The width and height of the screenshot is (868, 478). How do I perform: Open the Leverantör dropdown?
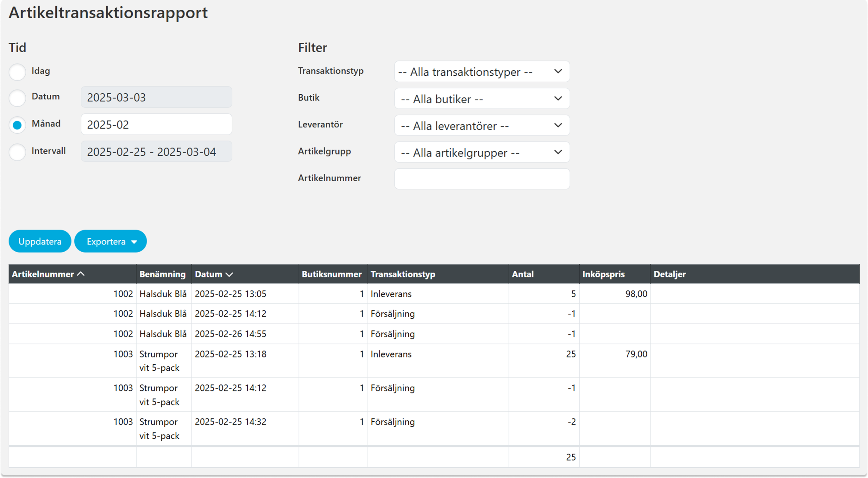pyautogui.click(x=482, y=125)
